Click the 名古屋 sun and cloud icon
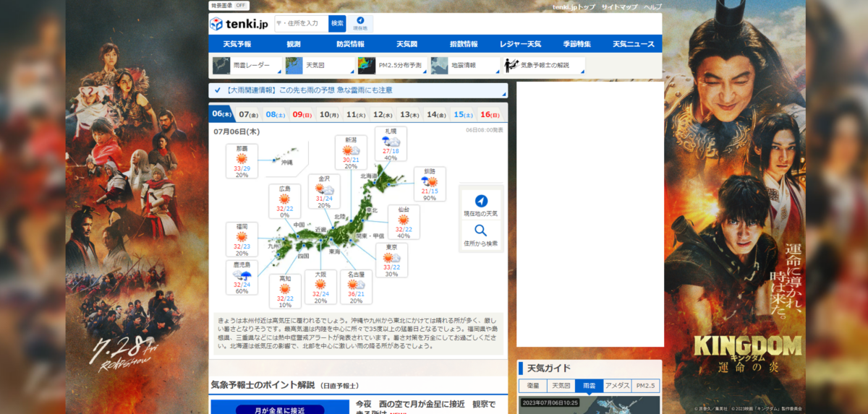Viewport: 868px width, 414px height. pyautogui.click(x=355, y=284)
